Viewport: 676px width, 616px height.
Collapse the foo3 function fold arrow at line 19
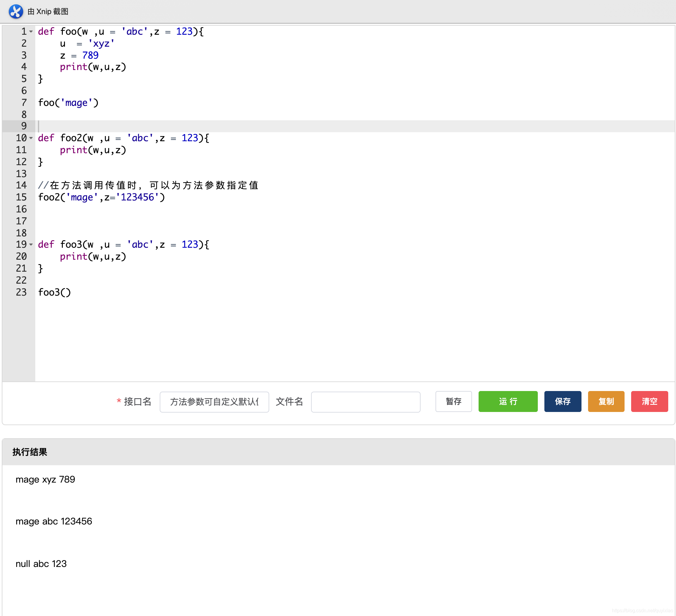point(31,244)
